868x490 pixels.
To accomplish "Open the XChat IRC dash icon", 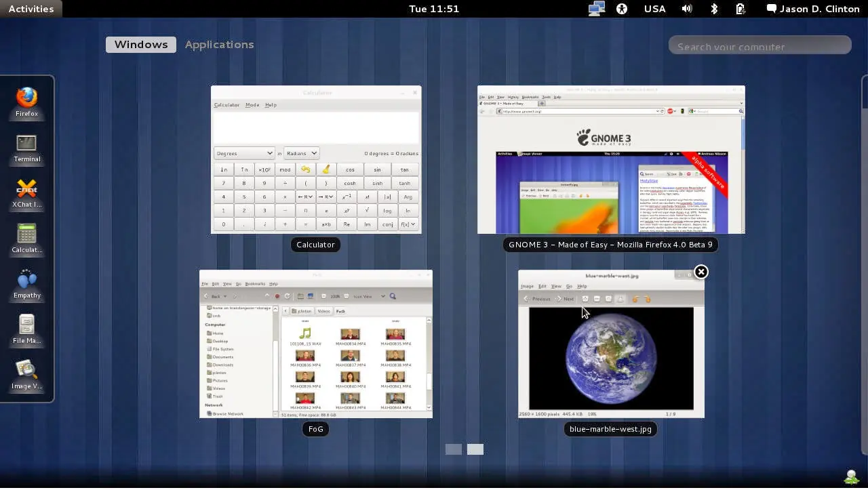I will coord(26,192).
